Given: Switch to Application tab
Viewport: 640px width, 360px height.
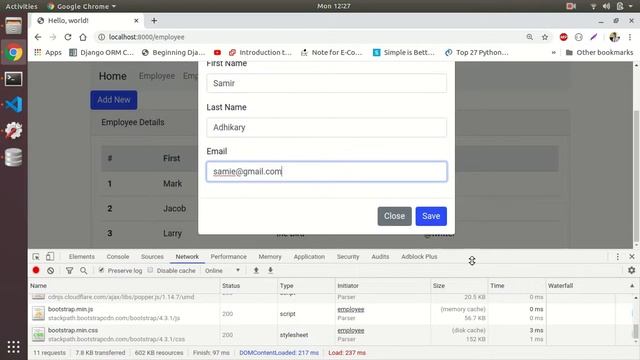Looking at the screenshot, I should click(x=309, y=257).
